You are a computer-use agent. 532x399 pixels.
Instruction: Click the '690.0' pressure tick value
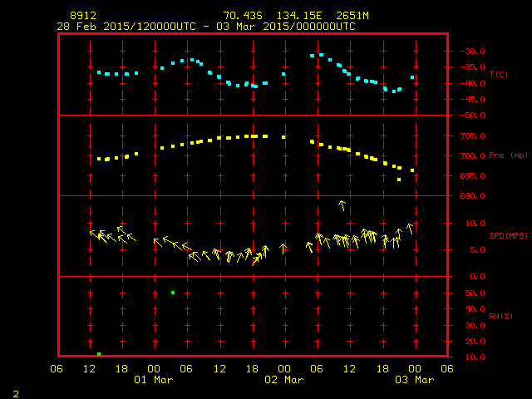pos(472,196)
